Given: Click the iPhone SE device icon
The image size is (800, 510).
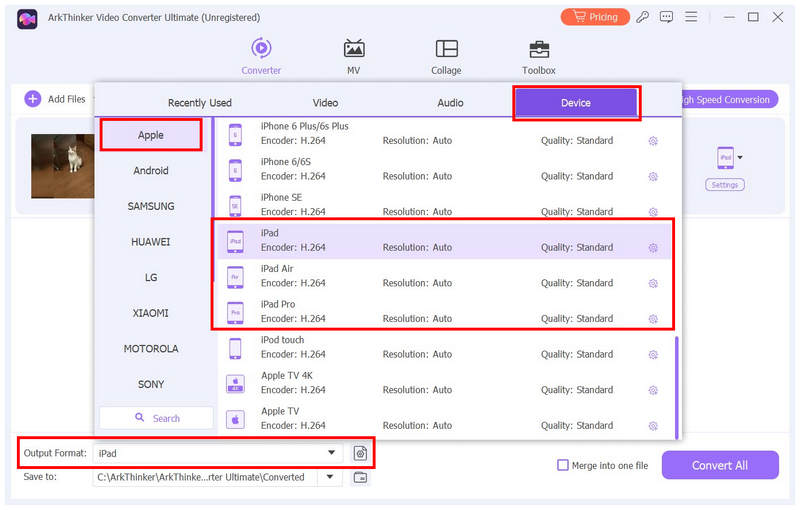Looking at the screenshot, I should pyautogui.click(x=235, y=206).
